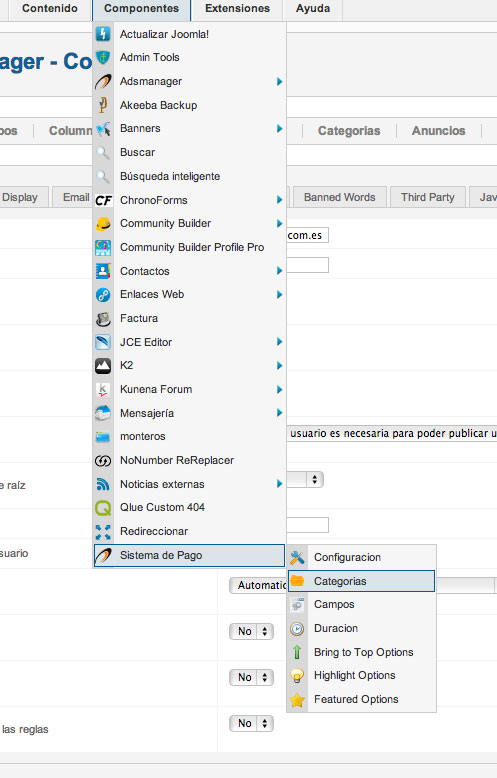Select Akeeba Backup menu label
Viewport: 497px width, 778px height.
tap(159, 105)
